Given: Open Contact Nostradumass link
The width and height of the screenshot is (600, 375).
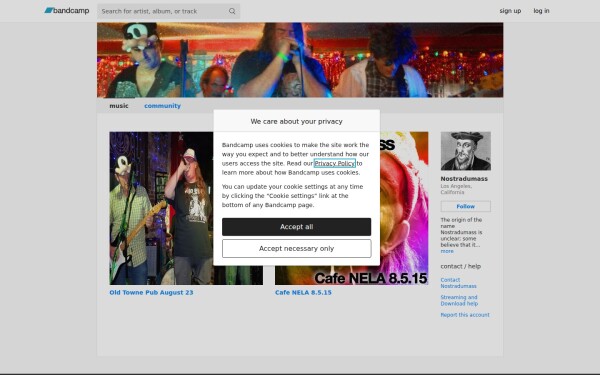Looking at the screenshot, I should point(458,283).
